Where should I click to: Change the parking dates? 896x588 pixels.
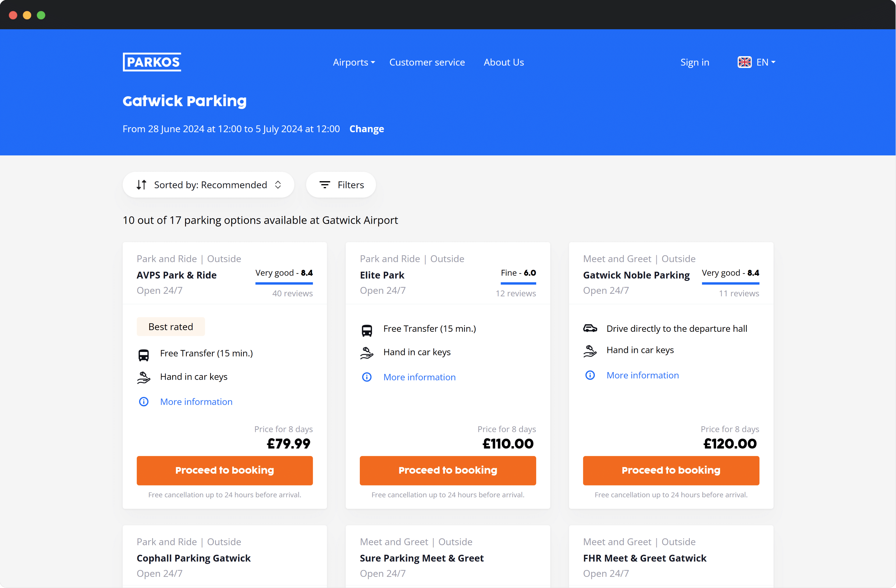pos(366,129)
